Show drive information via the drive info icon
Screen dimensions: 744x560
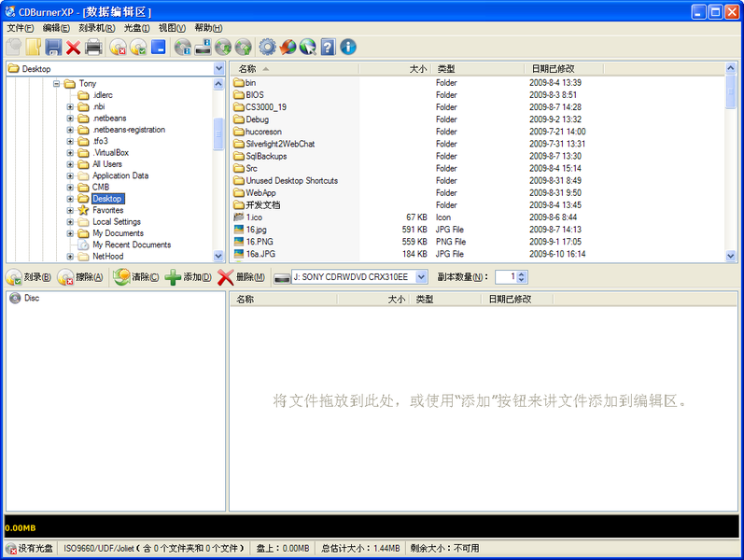tap(204, 47)
